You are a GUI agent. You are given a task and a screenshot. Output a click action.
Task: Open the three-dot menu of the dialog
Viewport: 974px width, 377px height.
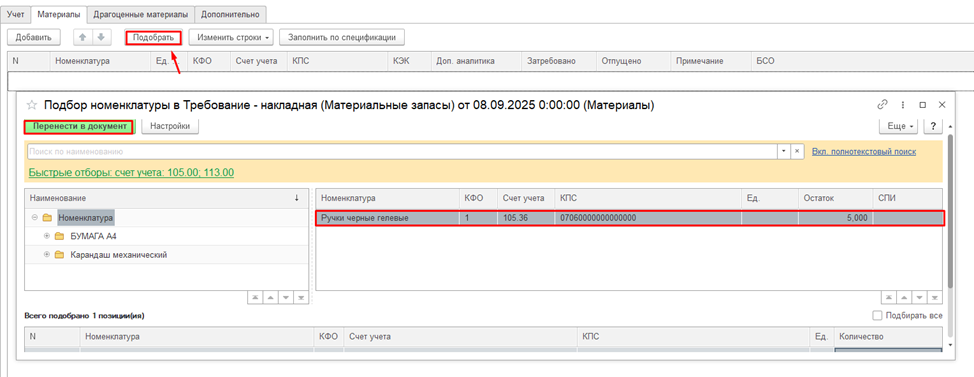[x=903, y=105]
